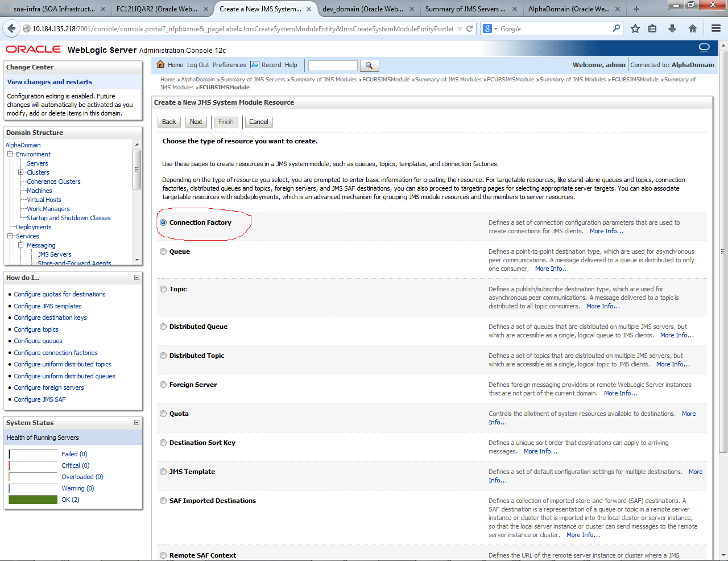Select the Queue radio button
This screenshot has height=561, width=728.
click(163, 251)
